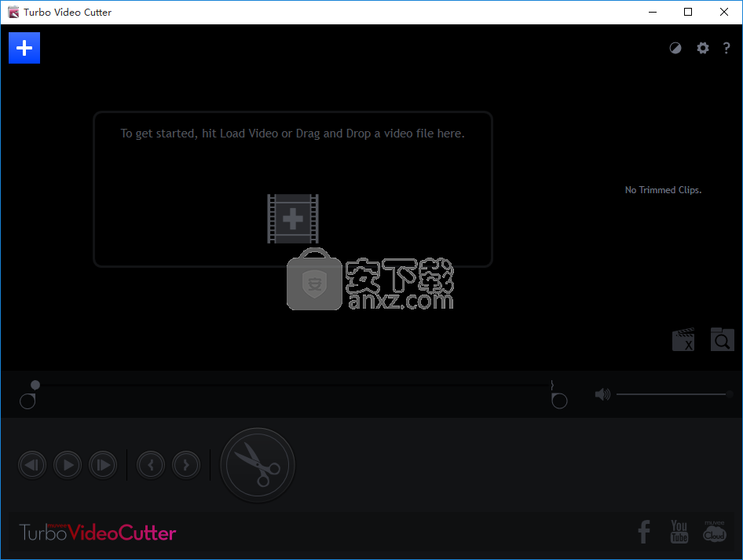Click the play button
This screenshot has height=560, width=743.
click(x=68, y=465)
